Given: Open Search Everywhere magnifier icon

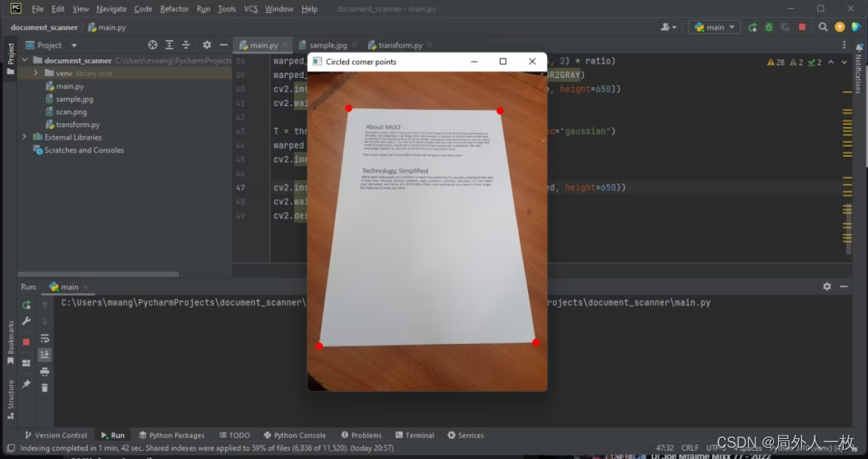Looking at the screenshot, I should tap(823, 27).
